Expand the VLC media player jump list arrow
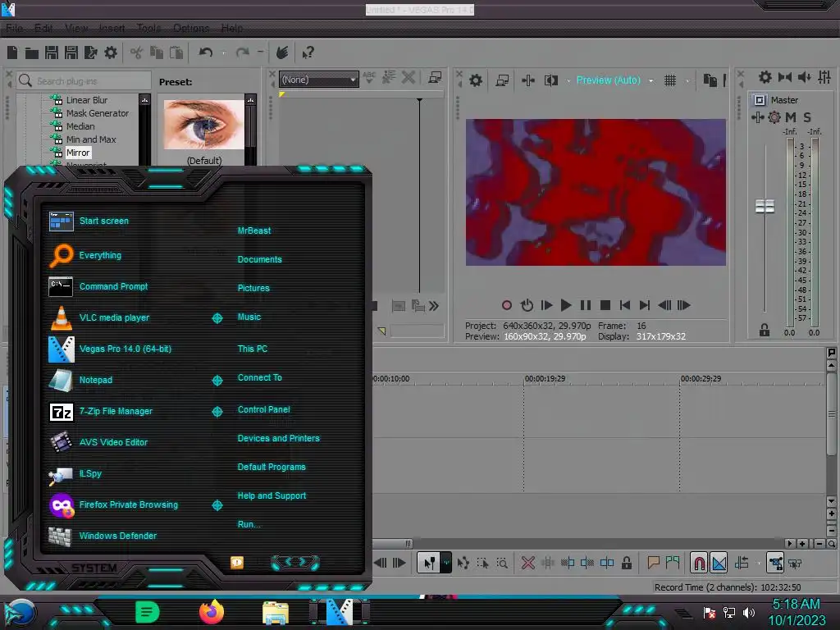The image size is (840, 630). [217, 318]
